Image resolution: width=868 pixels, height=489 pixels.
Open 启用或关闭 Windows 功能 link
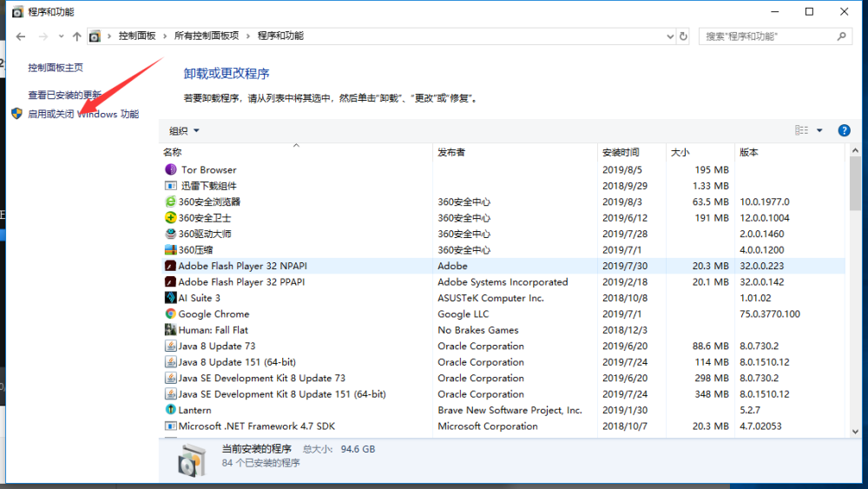pyautogui.click(x=83, y=114)
